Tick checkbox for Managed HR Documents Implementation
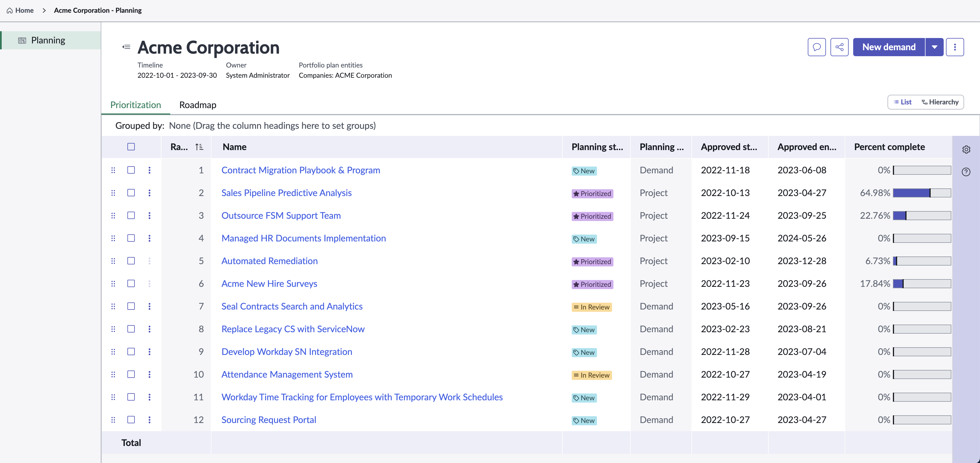The width and height of the screenshot is (980, 463). [131, 238]
